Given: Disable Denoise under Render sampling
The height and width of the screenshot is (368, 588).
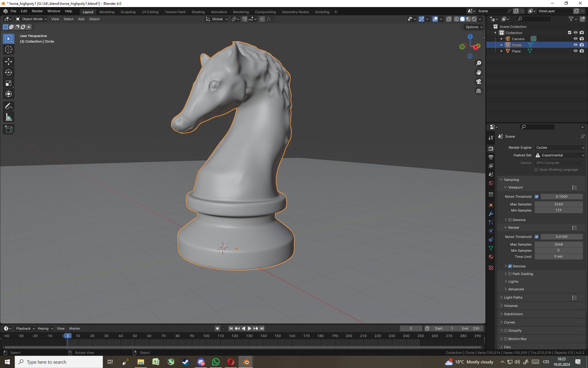Looking at the screenshot, I should [x=510, y=266].
